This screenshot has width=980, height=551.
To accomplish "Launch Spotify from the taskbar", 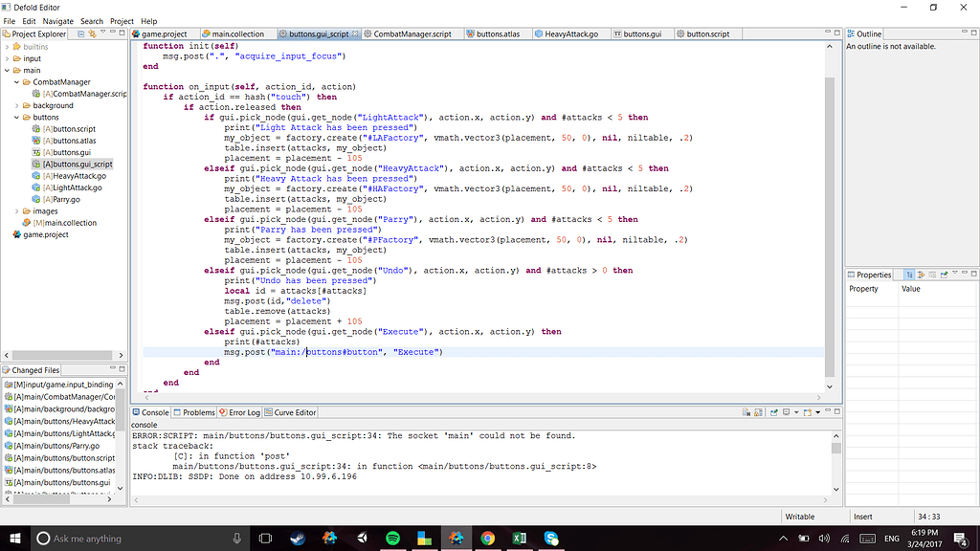I will [x=393, y=538].
